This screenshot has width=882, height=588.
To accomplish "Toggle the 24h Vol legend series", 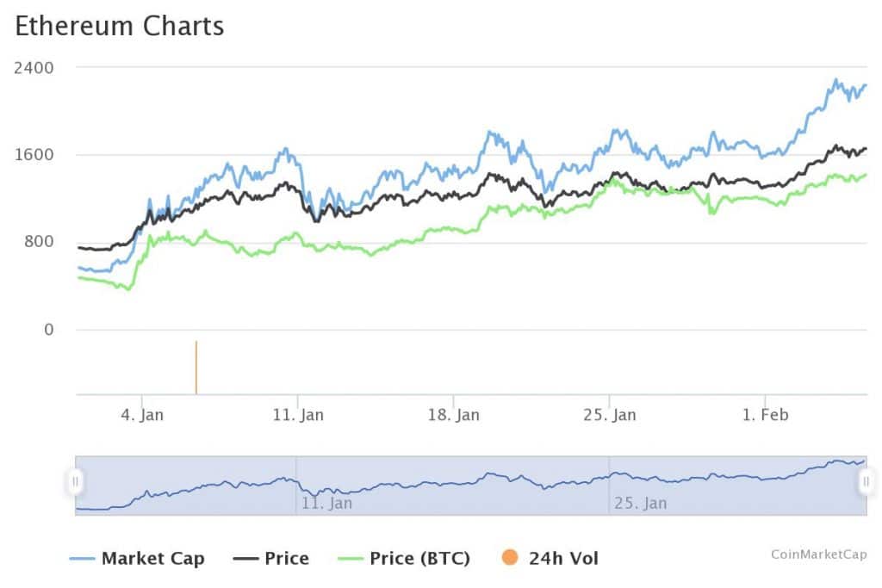I will pos(563,558).
